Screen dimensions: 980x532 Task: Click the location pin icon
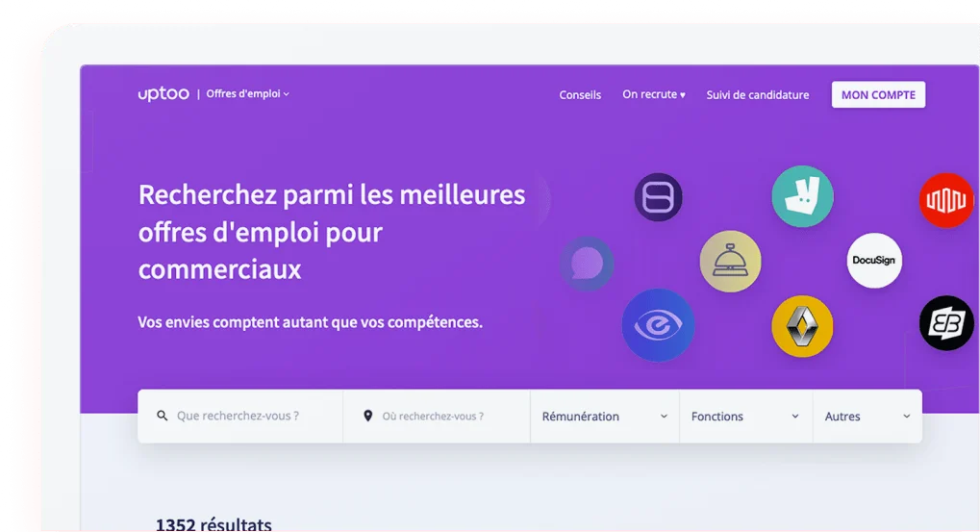367,417
